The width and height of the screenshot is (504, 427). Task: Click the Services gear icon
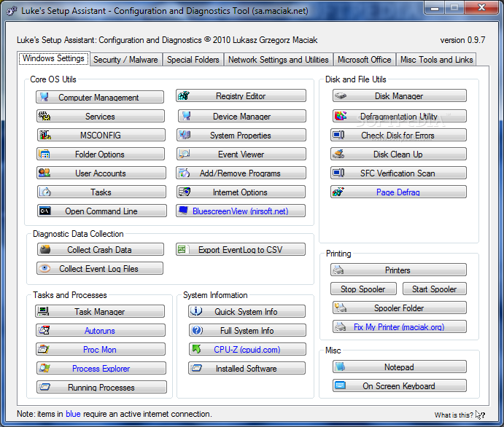tap(44, 116)
